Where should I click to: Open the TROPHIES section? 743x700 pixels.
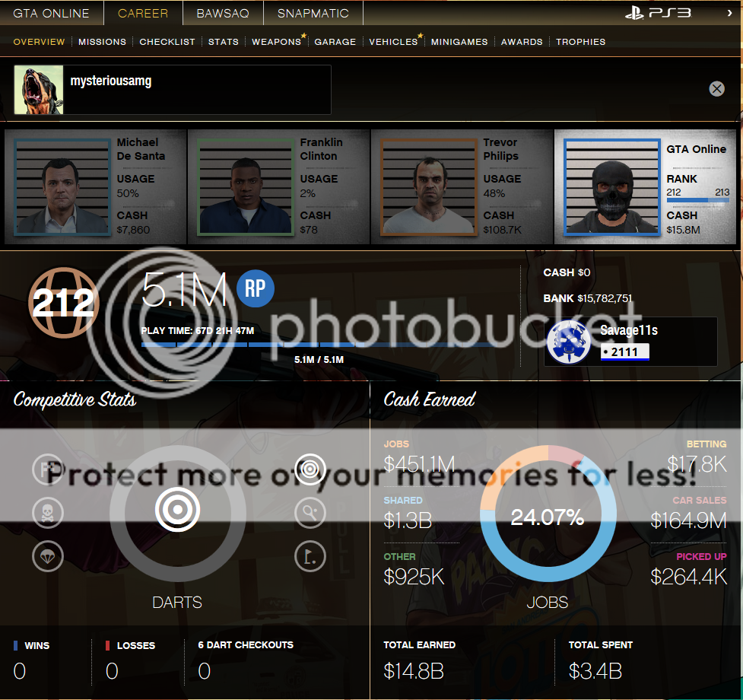point(580,42)
